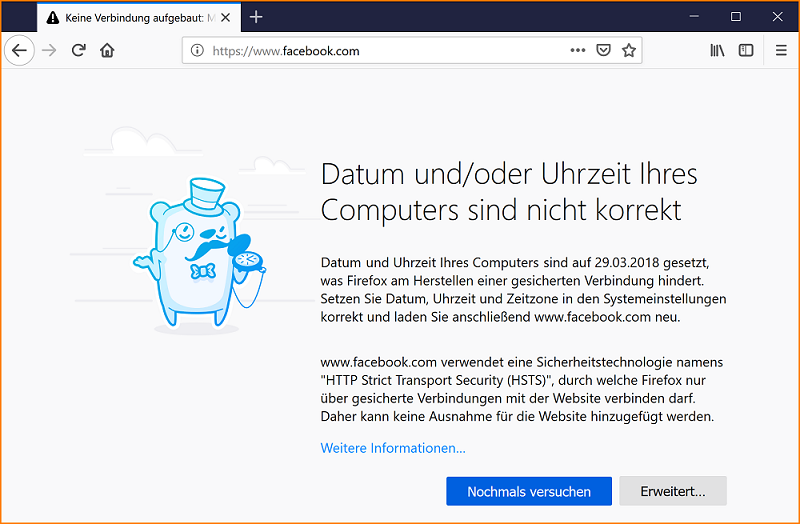This screenshot has height=524, width=800.
Task: Follow 'Weitere Informationen...' link
Action: [393, 448]
